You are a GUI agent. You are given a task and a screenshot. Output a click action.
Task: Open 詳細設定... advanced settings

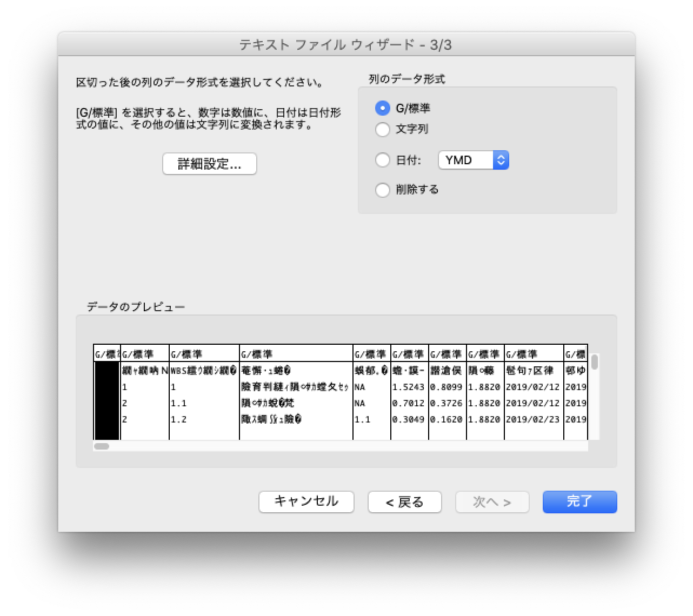210,164
